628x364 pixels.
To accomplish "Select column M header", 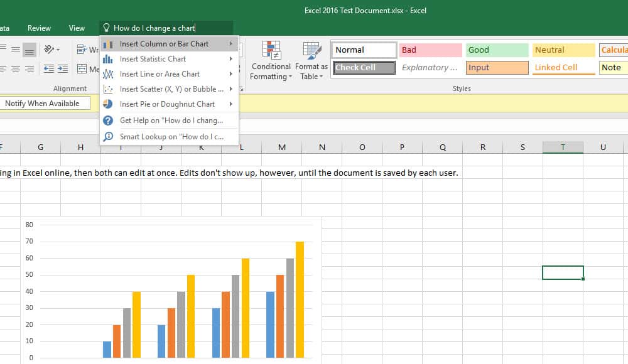I will [282, 147].
